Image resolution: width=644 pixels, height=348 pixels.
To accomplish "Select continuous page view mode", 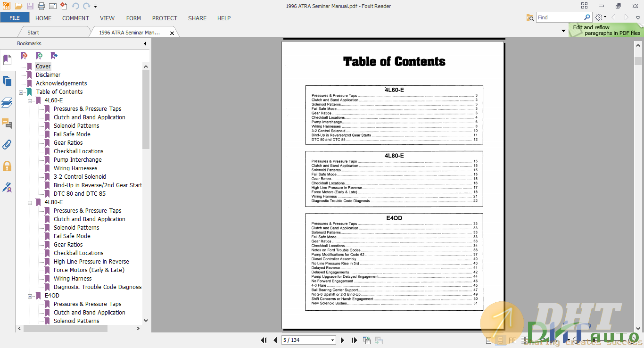I will point(501,340).
